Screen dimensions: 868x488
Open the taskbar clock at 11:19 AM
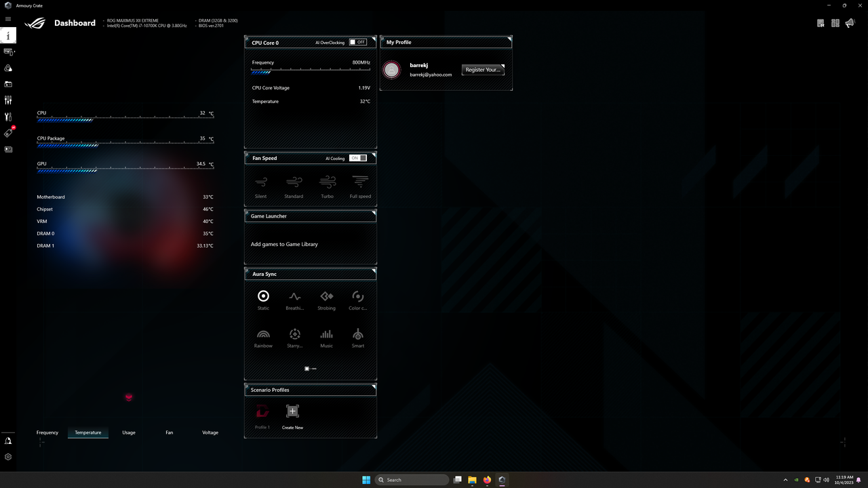coord(844,480)
